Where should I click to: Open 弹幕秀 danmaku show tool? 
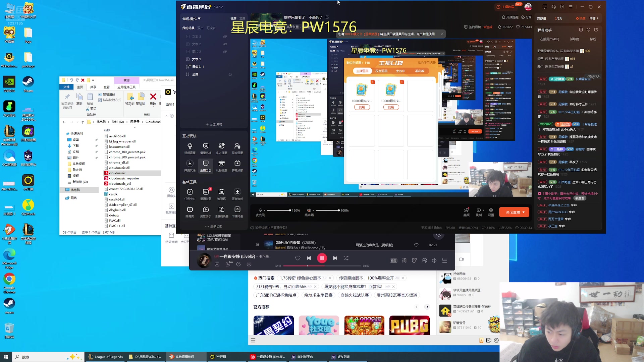click(190, 212)
